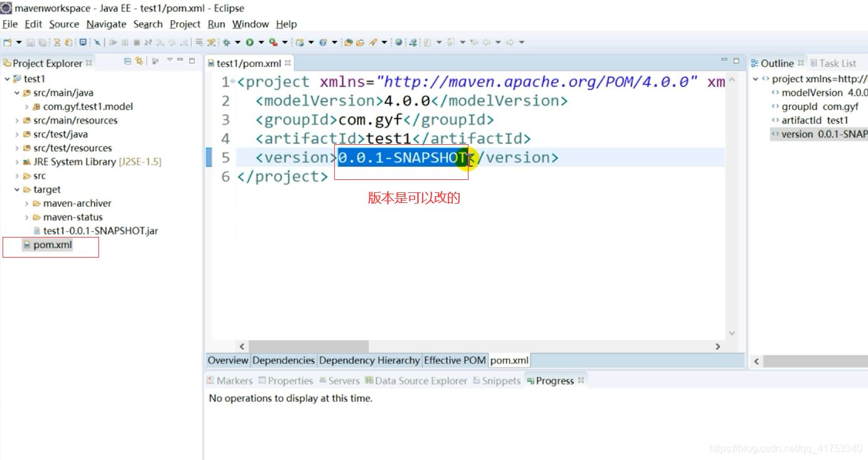Screen dimensions: 868x460
Task: Click the Save All toolbar icon
Action: tap(41, 42)
